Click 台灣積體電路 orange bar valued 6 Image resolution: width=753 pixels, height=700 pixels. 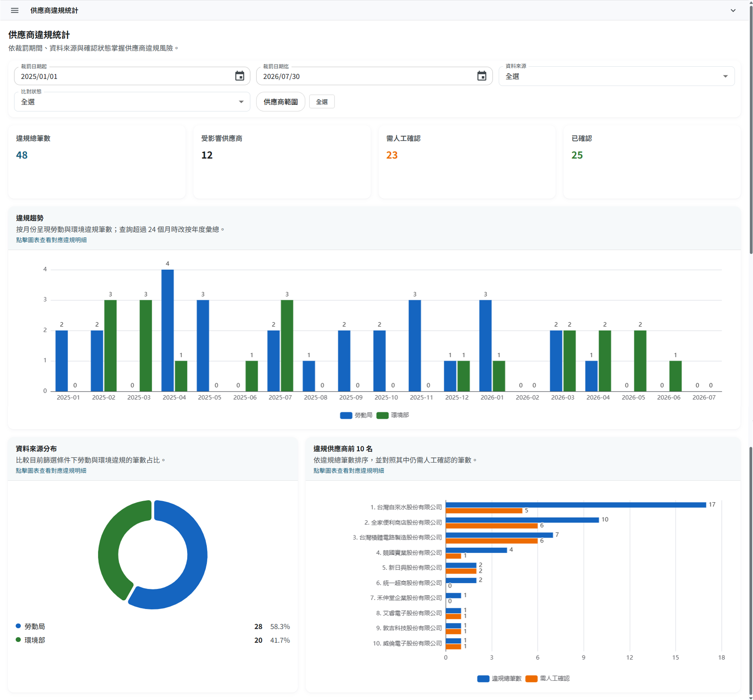coord(492,541)
